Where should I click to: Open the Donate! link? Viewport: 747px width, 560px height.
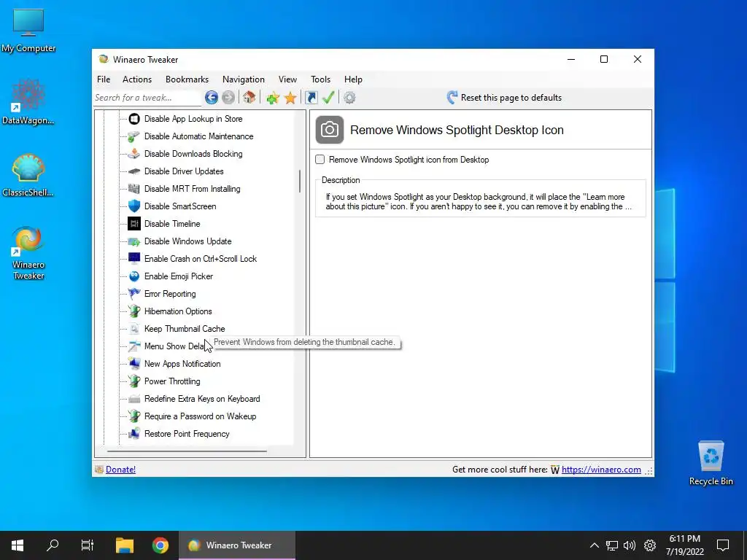pos(120,470)
